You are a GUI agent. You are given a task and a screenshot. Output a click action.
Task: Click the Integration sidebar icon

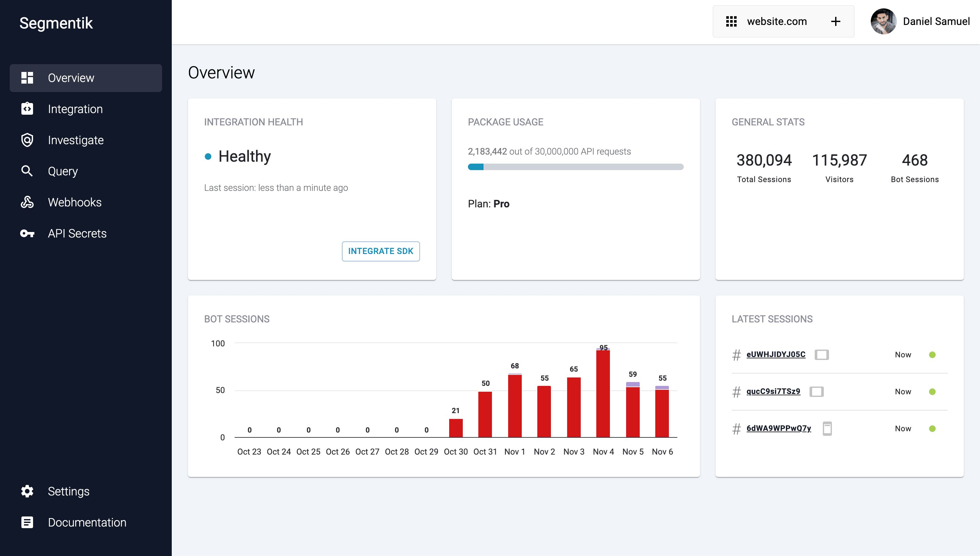[27, 109]
